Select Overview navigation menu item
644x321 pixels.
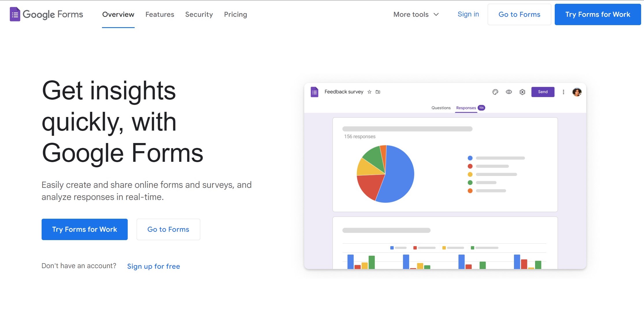click(118, 14)
